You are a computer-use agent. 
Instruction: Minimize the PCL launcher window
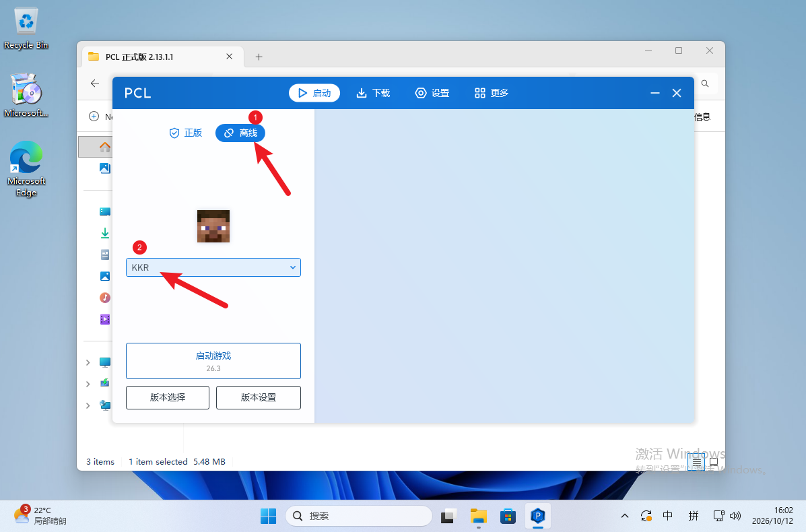pos(655,93)
